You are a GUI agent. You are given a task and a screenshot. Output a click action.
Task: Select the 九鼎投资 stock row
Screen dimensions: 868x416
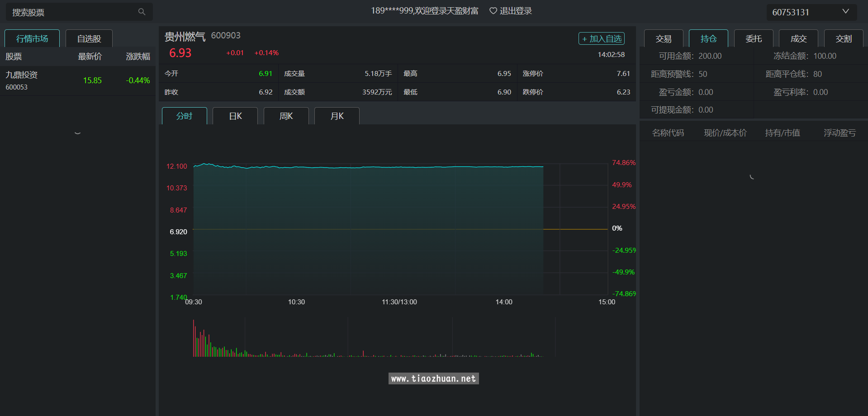coord(77,80)
